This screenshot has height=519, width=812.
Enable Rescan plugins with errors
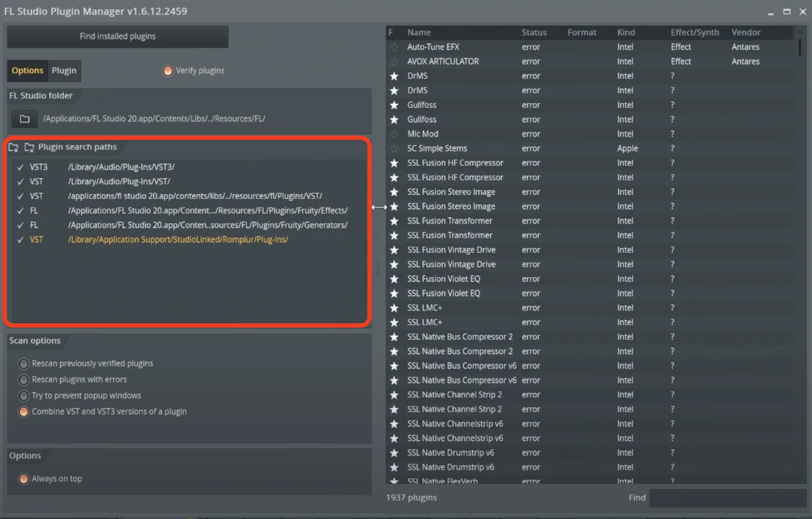[x=23, y=380]
